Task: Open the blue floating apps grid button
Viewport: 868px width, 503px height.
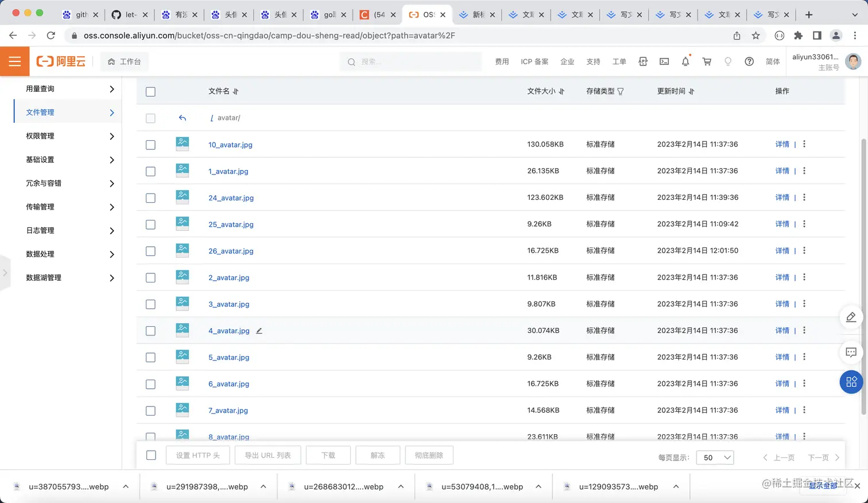Action: (x=851, y=382)
